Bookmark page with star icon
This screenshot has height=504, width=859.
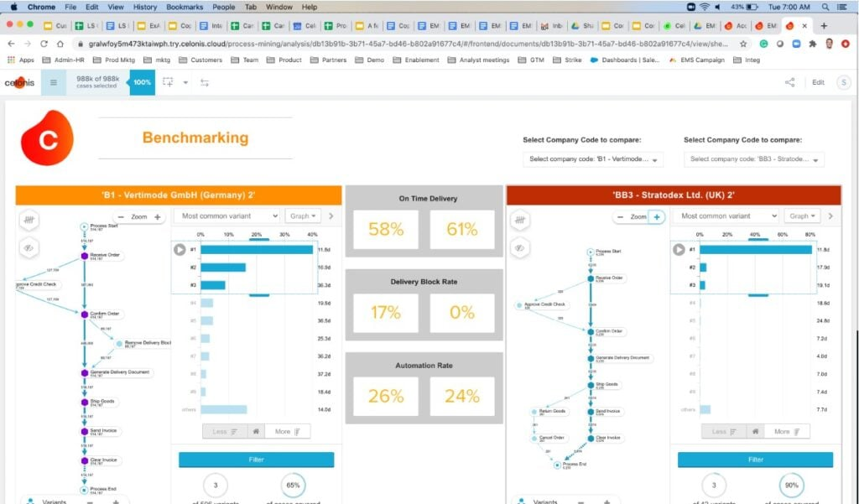pos(743,44)
